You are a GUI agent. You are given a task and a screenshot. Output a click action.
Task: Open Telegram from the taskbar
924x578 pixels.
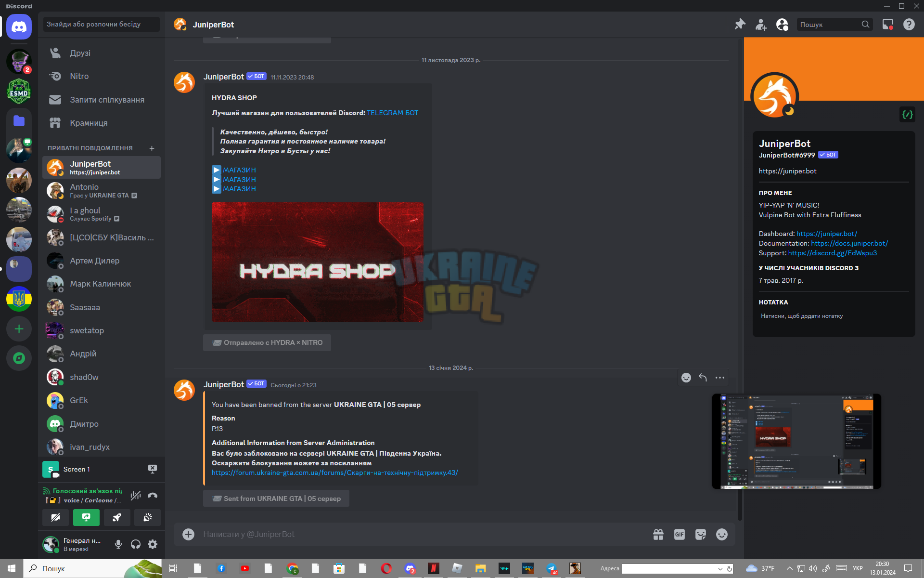pos(552,568)
